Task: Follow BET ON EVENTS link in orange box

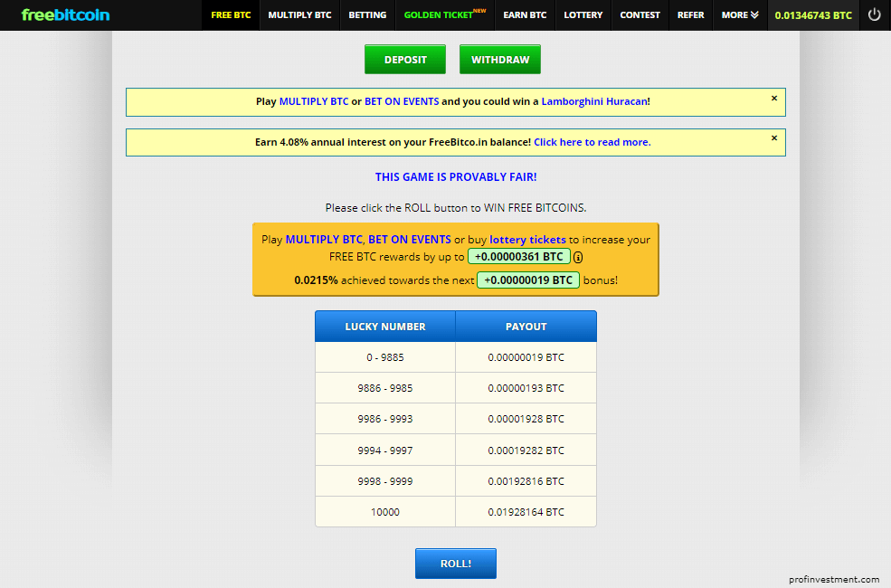Action: tap(410, 240)
